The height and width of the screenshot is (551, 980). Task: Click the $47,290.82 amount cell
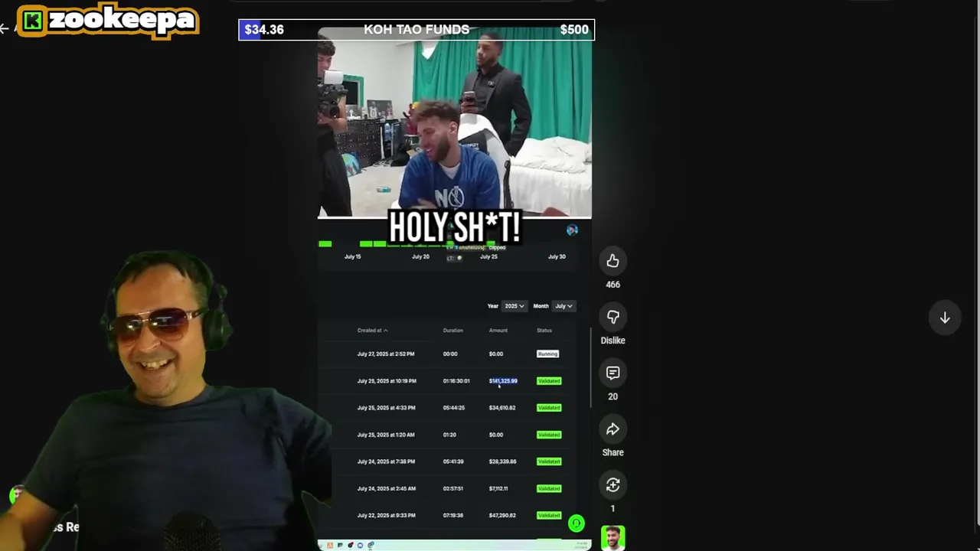(502, 515)
